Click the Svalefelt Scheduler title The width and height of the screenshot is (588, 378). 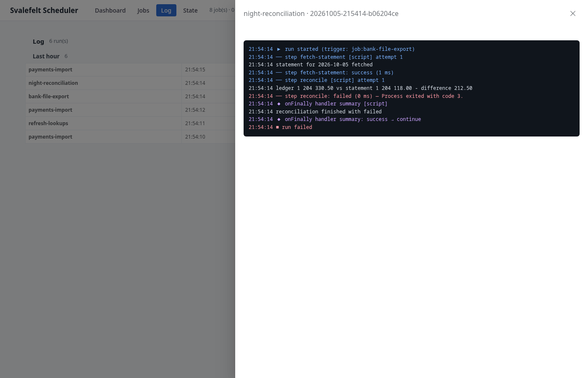pos(44,10)
